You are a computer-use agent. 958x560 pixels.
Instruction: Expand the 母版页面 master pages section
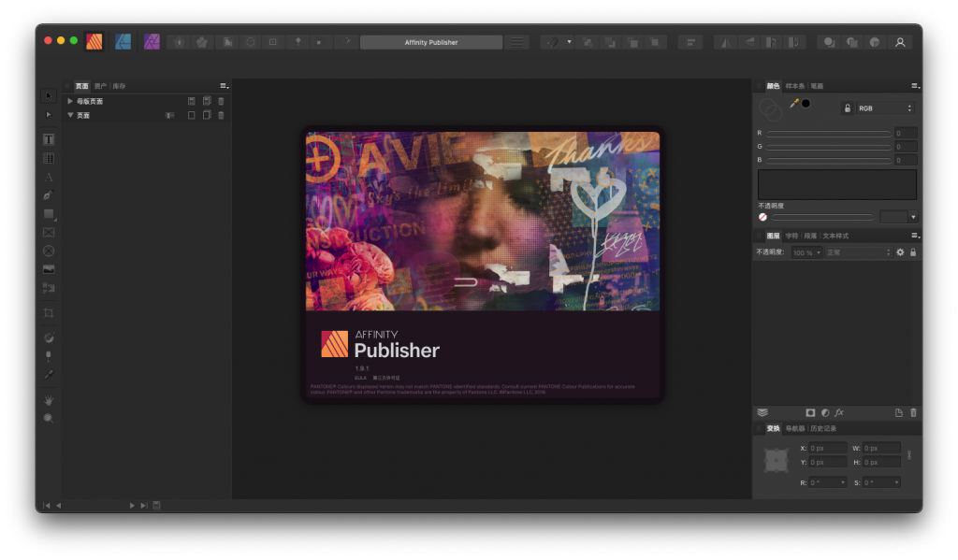[70, 101]
